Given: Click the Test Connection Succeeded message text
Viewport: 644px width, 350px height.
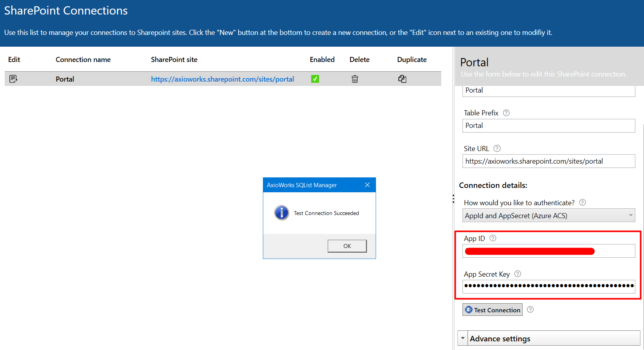Looking at the screenshot, I should (x=327, y=213).
